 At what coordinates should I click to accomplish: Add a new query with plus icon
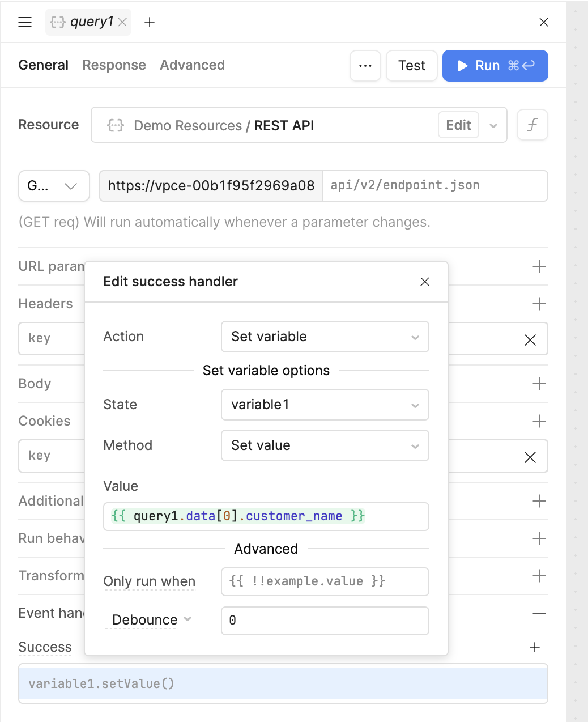pyautogui.click(x=150, y=22)
